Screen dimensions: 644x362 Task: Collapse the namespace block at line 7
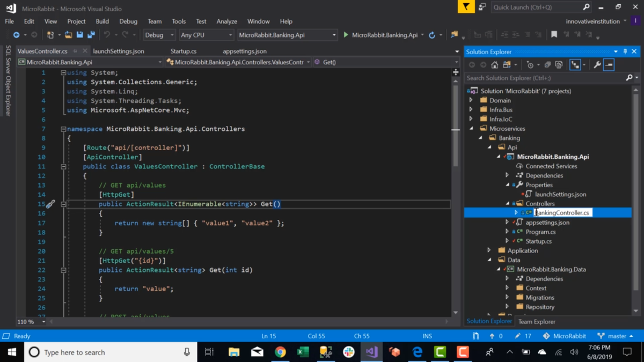63,129
